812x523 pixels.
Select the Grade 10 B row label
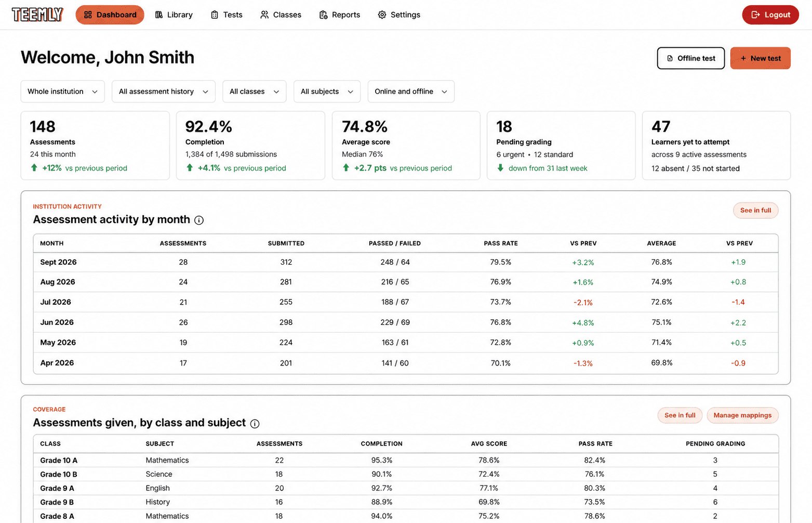[59, 475]
